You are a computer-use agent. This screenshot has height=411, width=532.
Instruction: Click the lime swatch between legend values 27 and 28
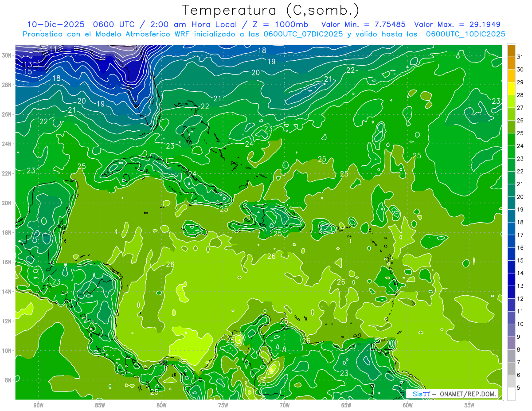coord(511,102)
